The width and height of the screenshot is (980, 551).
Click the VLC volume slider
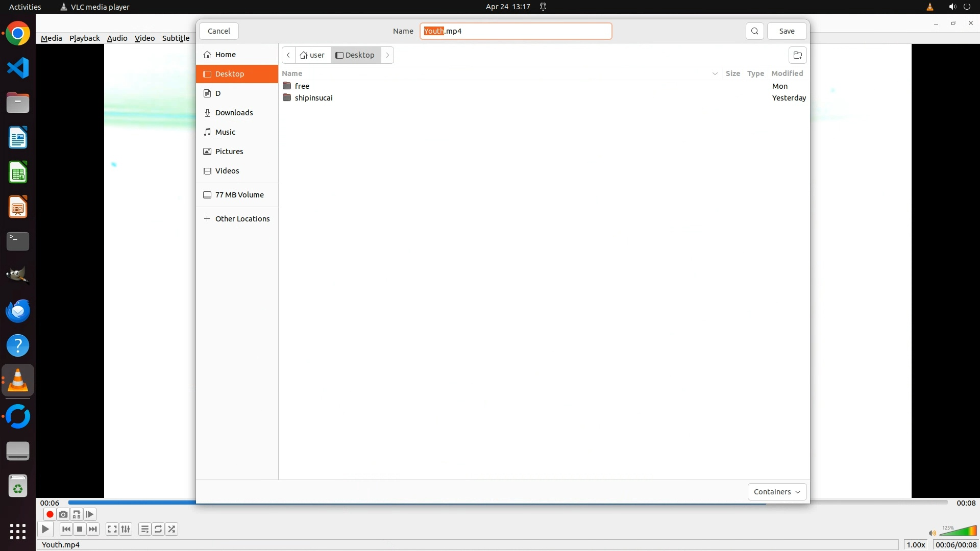958,532
